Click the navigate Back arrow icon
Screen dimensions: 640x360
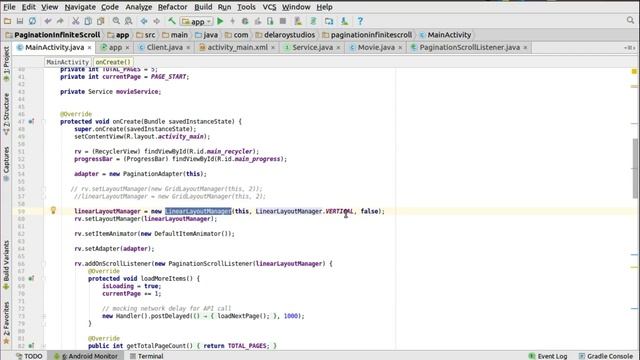[x=144, y=21]
